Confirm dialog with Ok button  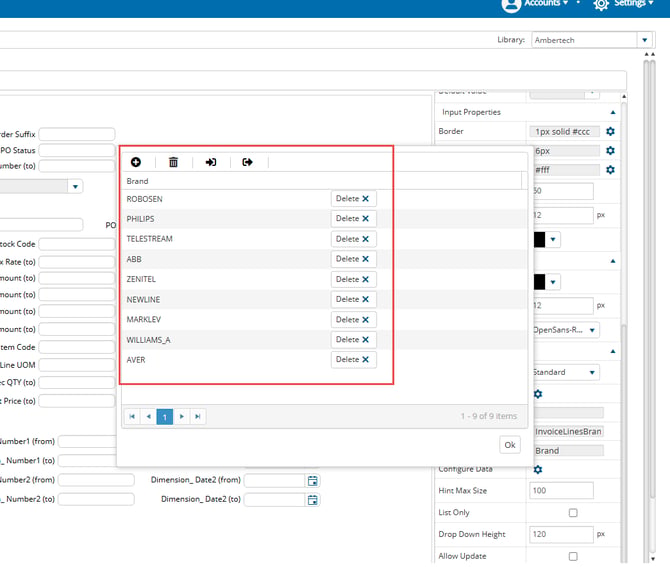tap(510, 445)
